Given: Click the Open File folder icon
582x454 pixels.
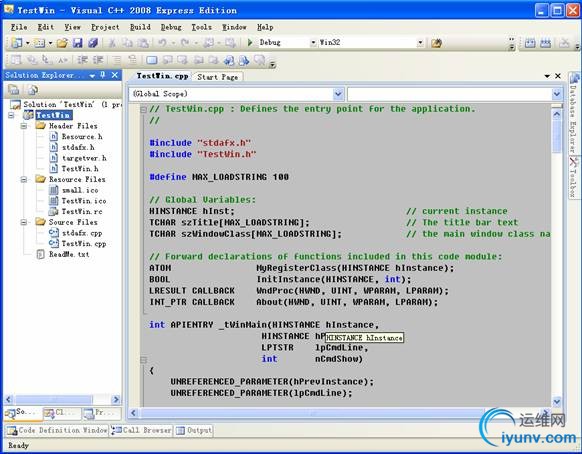Looking at the screenshot, I should click(62, 43).
